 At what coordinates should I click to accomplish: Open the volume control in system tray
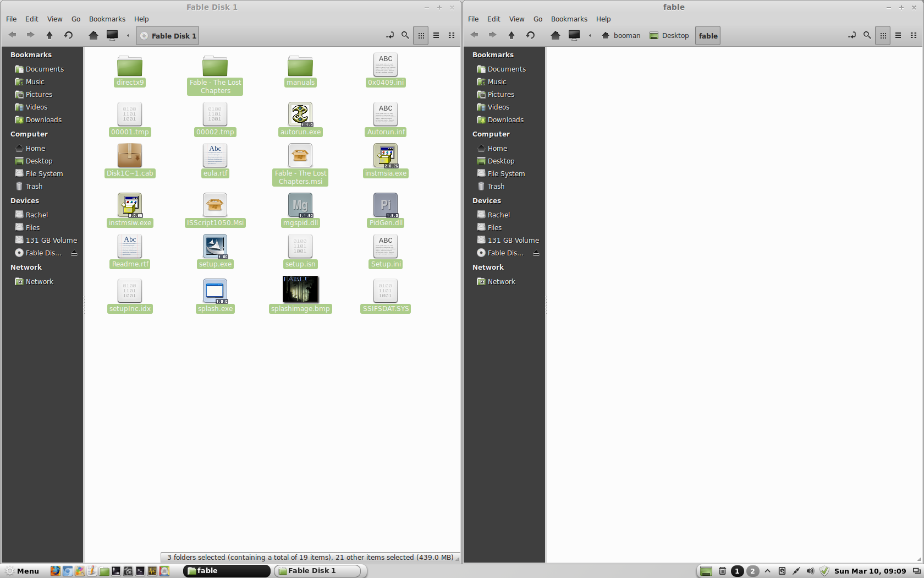click(810, 571)
